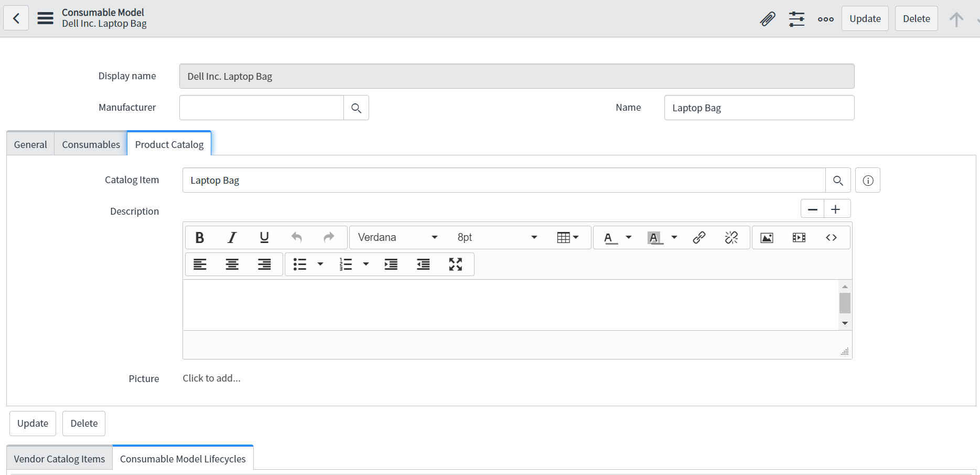This screenshot has height=475, width=980.
Task: Expand numbered list style options
Action: [366, 264]
